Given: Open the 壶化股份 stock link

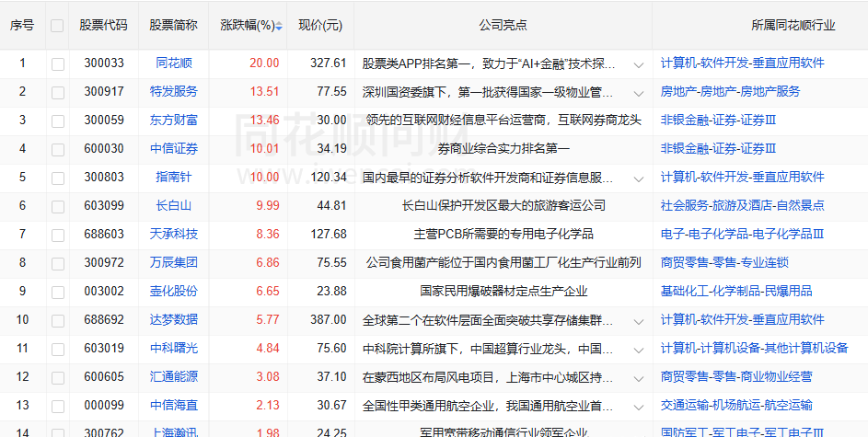Looking at the screenshot, I should 174,291.
